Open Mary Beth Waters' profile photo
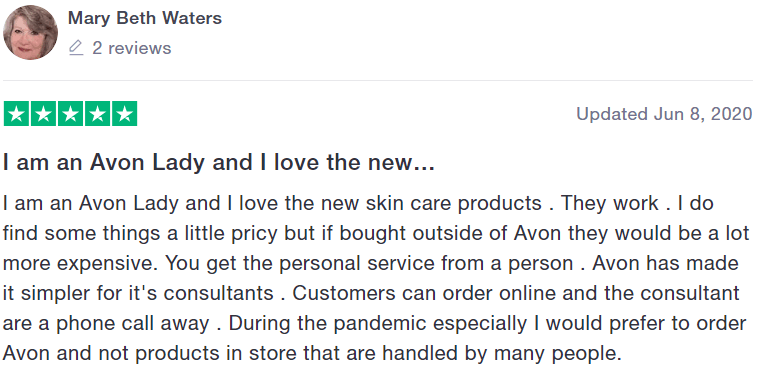The image size is (758, 365). [30, 32]
